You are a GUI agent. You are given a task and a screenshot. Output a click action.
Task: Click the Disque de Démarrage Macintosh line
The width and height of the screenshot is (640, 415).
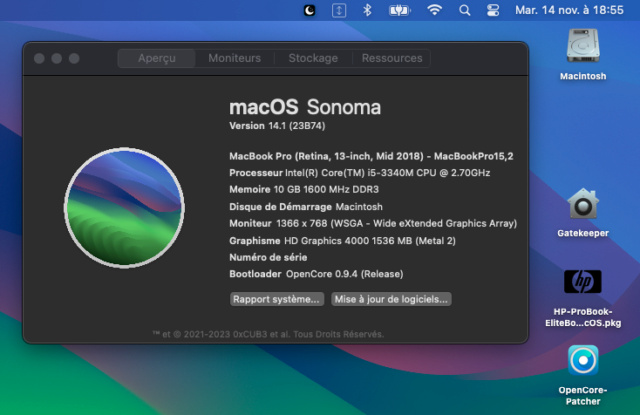point(306,207)
